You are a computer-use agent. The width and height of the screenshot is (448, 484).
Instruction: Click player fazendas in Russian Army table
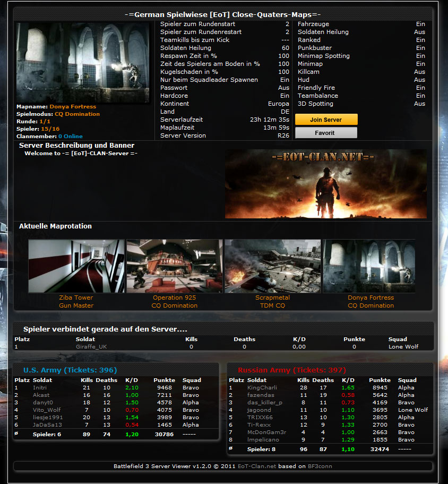pos(261,395)
